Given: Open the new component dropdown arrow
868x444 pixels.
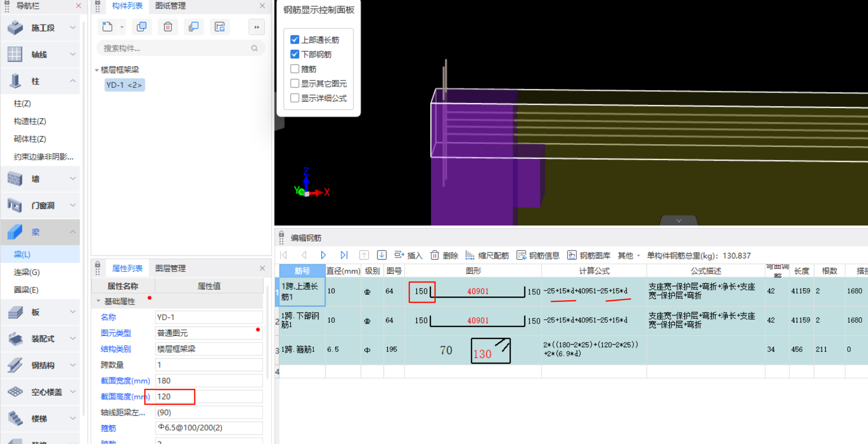Looking at the screenshot, I should [x=122, y=27].
